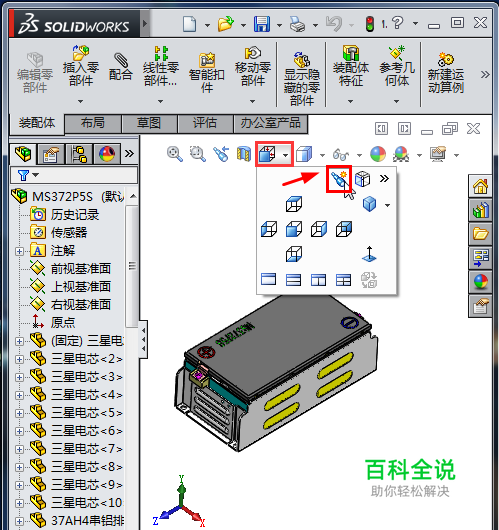Click Previous View icon
Screen dimensions: 499x530
(x=221, y=154)
